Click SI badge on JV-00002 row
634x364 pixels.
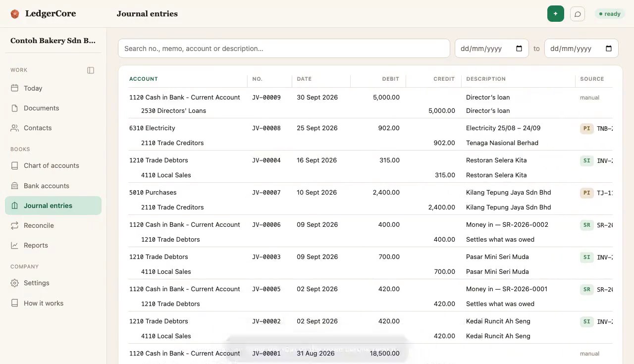[x=586, y=321]
